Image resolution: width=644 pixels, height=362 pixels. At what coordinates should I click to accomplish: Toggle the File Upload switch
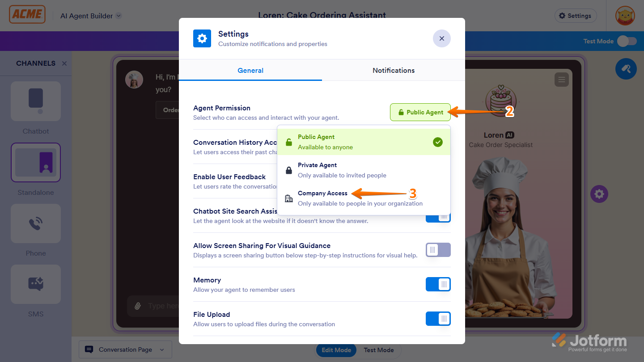click(438, 319)
